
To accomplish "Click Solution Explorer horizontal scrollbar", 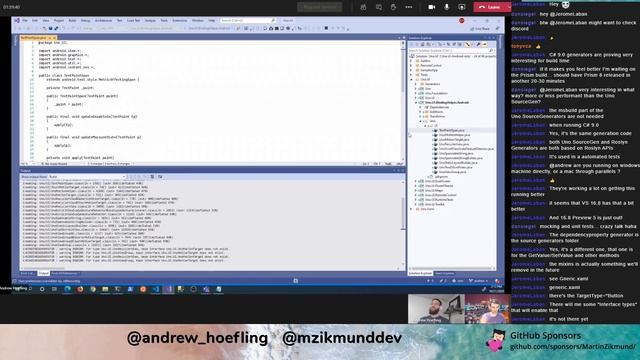I will click(452, 269).
